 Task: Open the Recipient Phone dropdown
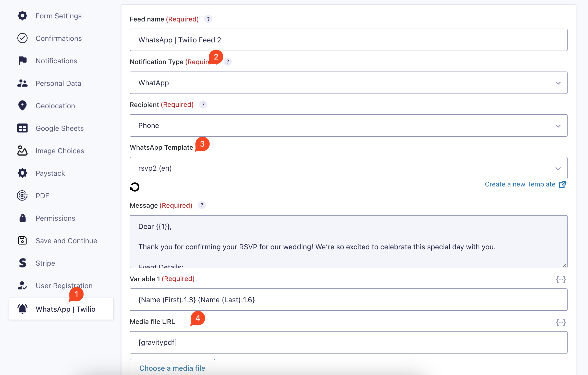point(348,125)
